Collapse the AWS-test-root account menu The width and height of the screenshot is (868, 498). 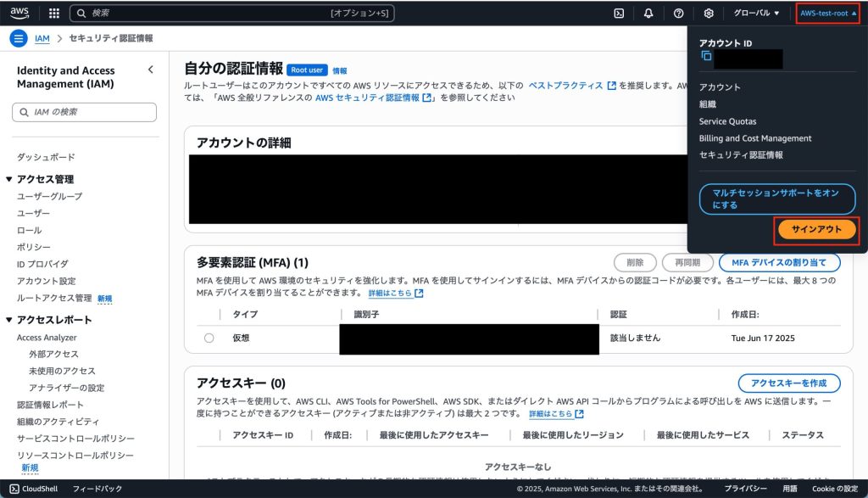point(828,14)
